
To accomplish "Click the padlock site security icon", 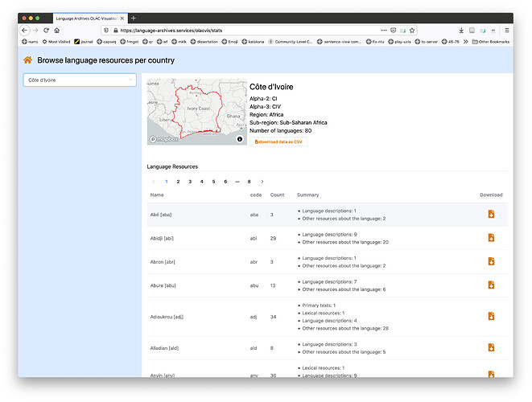I will coord(115,31).
